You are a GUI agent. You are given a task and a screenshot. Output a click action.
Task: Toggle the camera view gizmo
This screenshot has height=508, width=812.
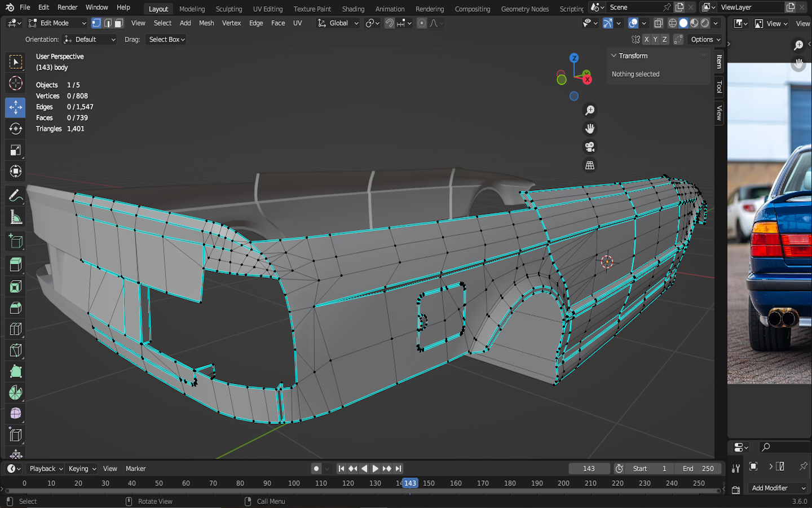point(590,147)
